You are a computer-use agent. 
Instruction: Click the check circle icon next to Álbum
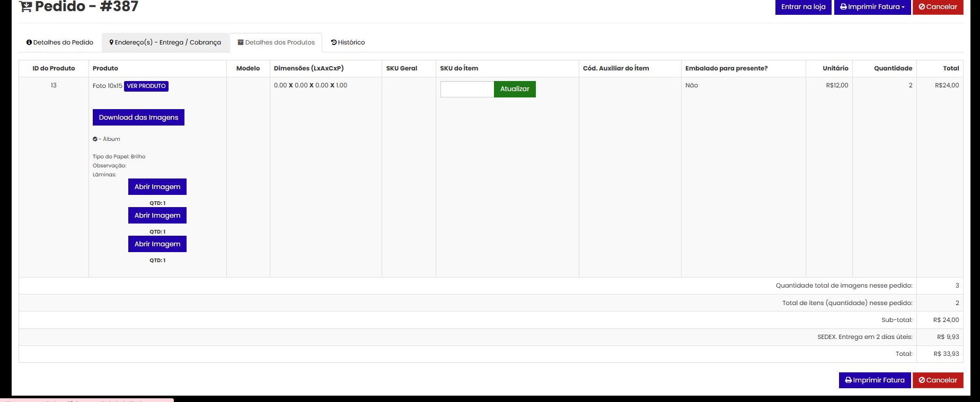point(95,139)
